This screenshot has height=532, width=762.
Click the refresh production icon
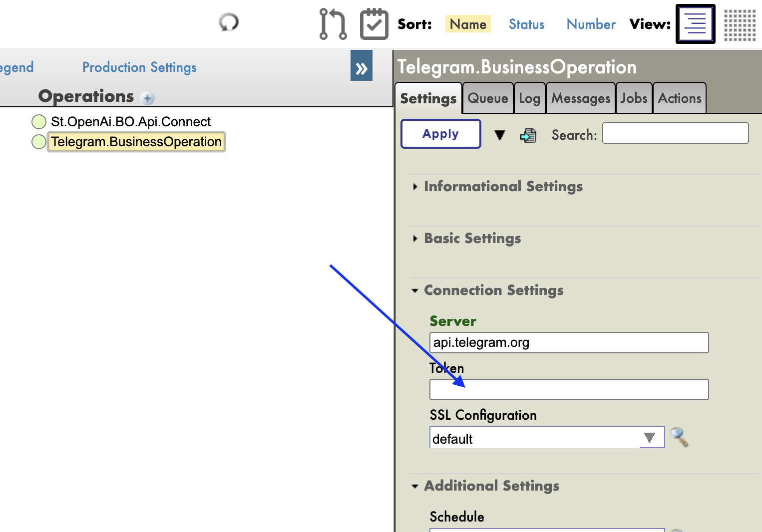(229, 22)
